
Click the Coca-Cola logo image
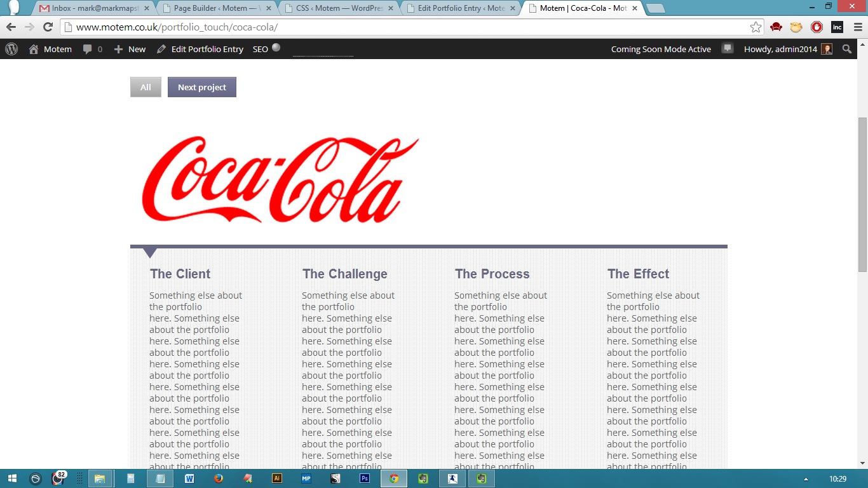click(280, 179)
